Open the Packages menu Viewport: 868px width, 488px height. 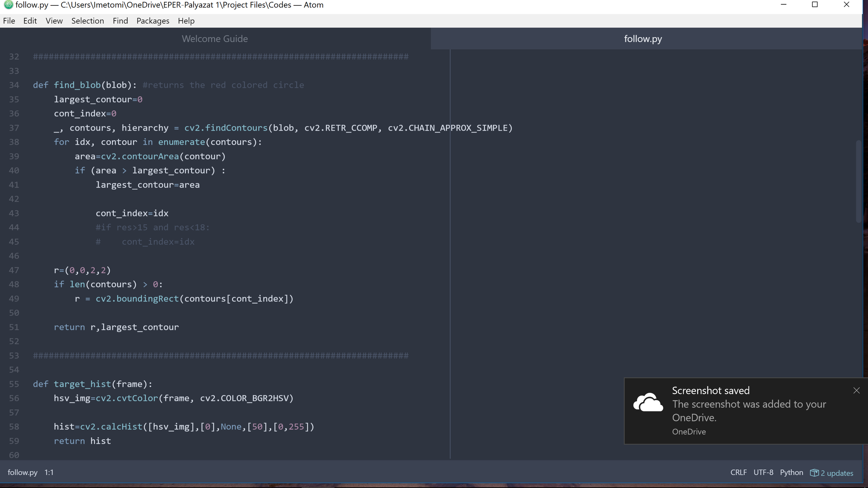click(x=153, y=21)
